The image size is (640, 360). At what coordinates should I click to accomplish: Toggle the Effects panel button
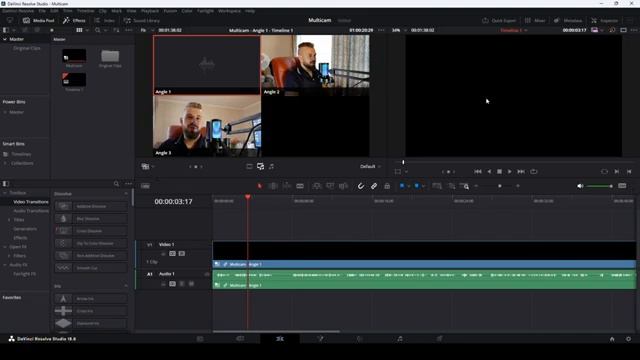pyautogui.click(x=74, y=20)
